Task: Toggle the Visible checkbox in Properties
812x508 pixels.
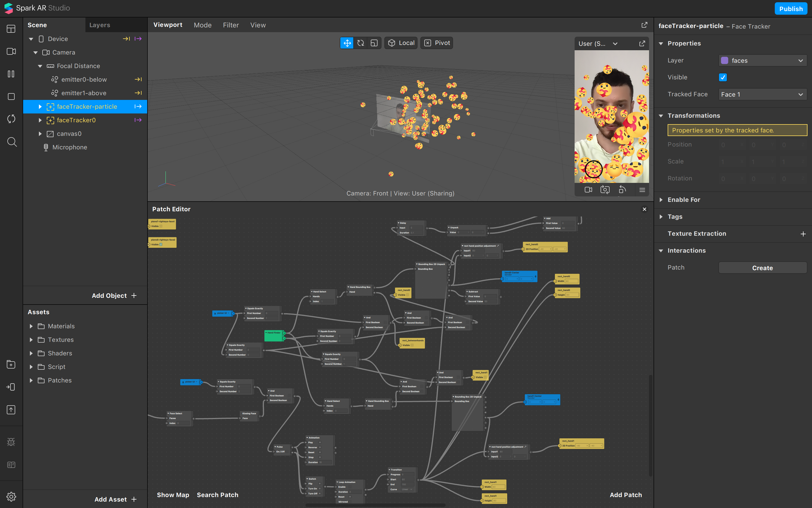Action: [723, 78]
